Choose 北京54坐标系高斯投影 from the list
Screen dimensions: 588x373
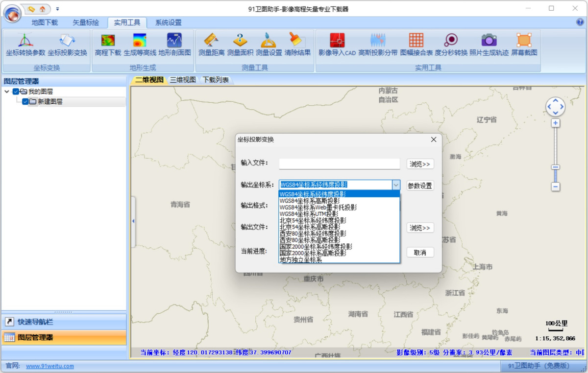(x=310, y=227)
